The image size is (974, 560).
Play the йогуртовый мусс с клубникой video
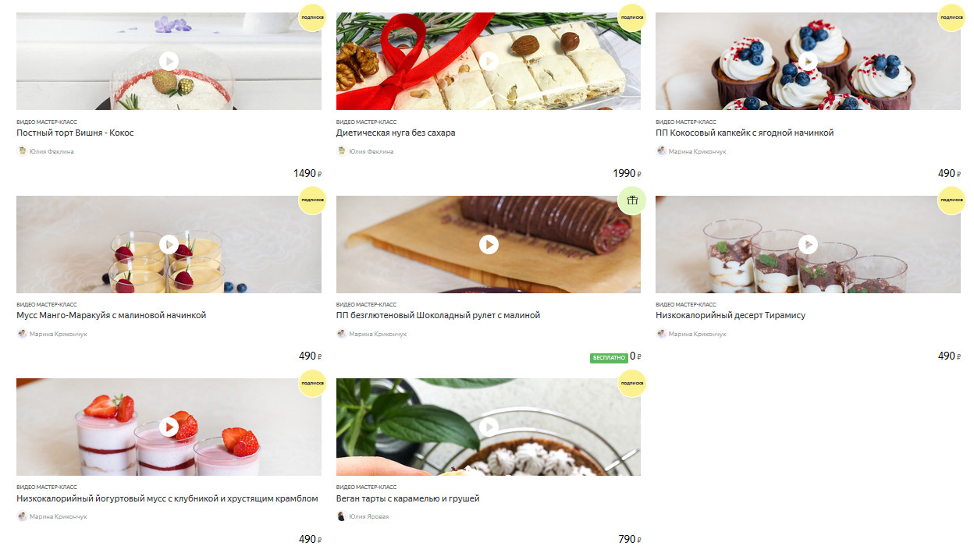169,427
